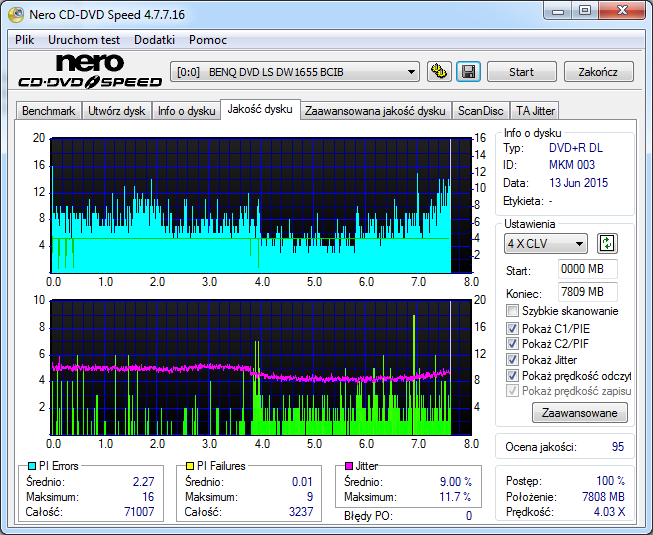Click the Start position field 0000 MB
The width and height of the screenshot is (653, 535).
tap(588, 269)
